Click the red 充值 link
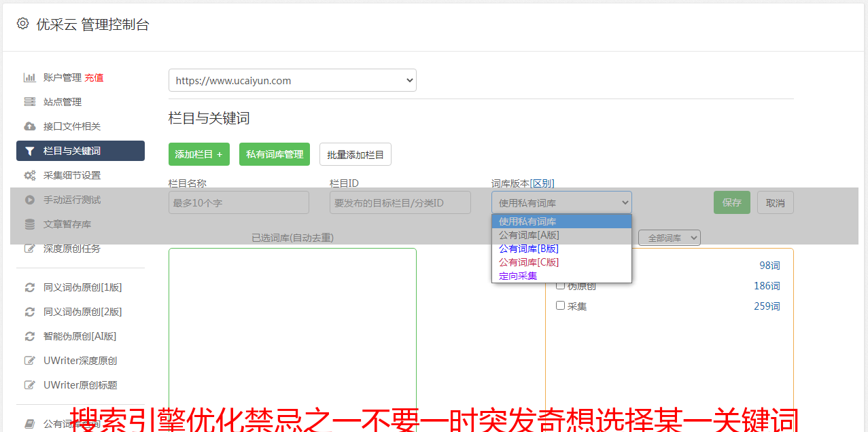 coord(94,77)
